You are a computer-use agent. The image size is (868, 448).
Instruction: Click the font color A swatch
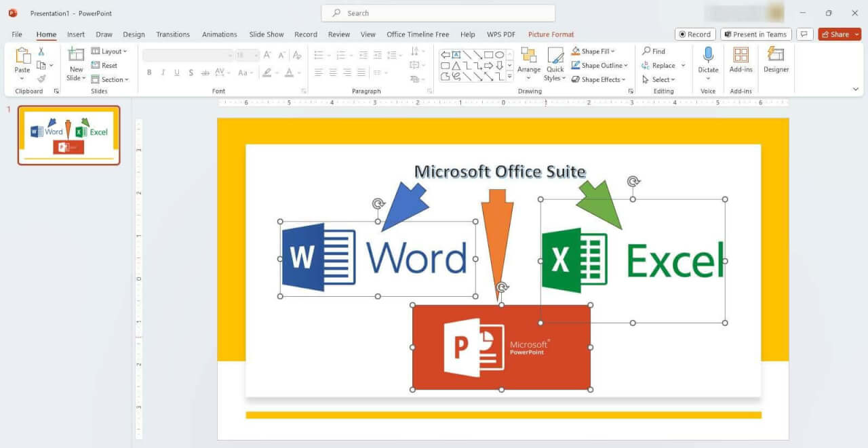[290, 73]
